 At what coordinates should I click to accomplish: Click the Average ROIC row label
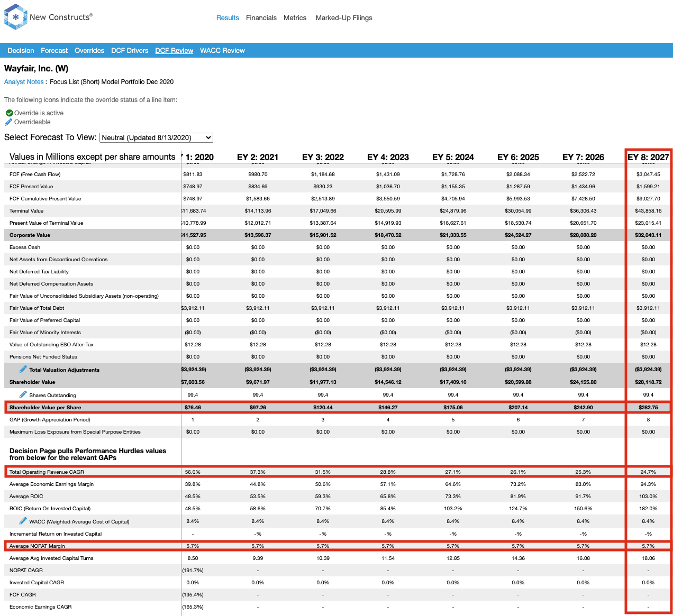[26, 497]
